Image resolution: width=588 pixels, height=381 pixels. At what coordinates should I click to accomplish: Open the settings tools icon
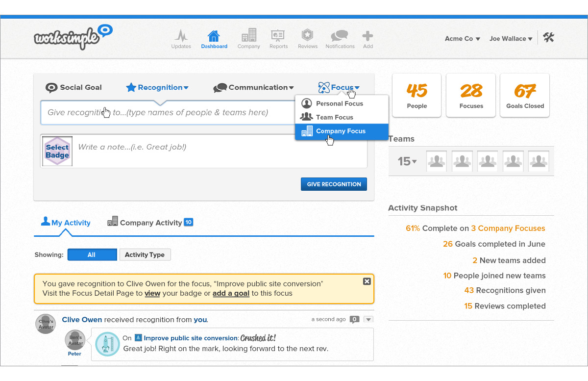548,38
